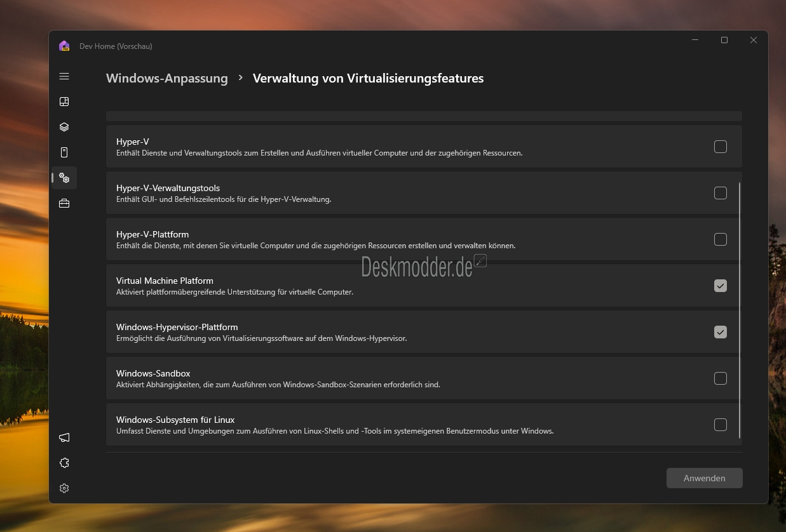Click the vertical scrollbar of feature list
This screenshot has height=532, width=786.
point(740,310)
